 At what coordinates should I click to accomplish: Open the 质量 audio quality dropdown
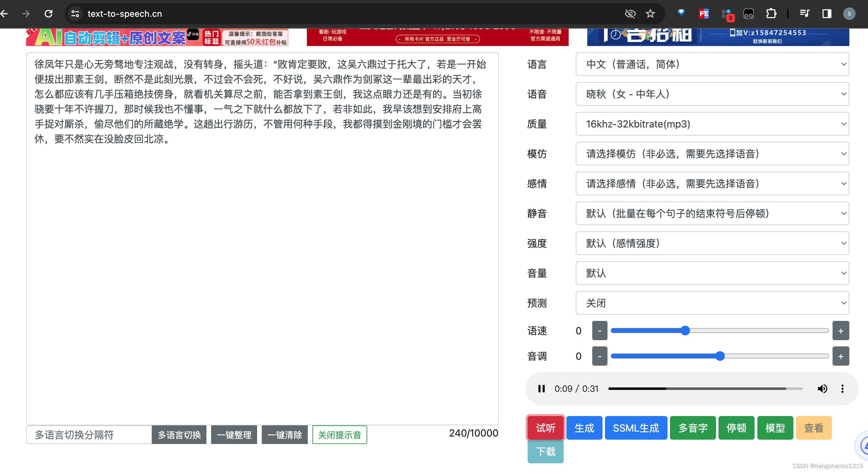pos(712,124)
